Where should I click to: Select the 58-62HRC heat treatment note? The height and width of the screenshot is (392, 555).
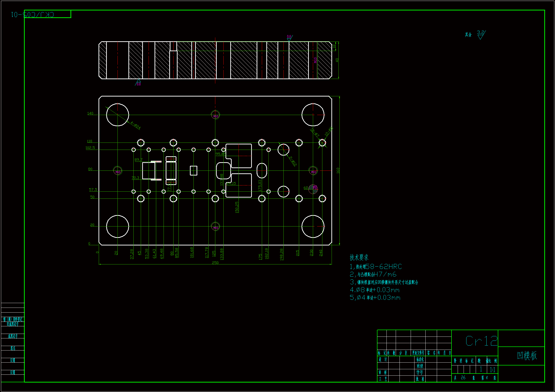click(x=384, y=267)
